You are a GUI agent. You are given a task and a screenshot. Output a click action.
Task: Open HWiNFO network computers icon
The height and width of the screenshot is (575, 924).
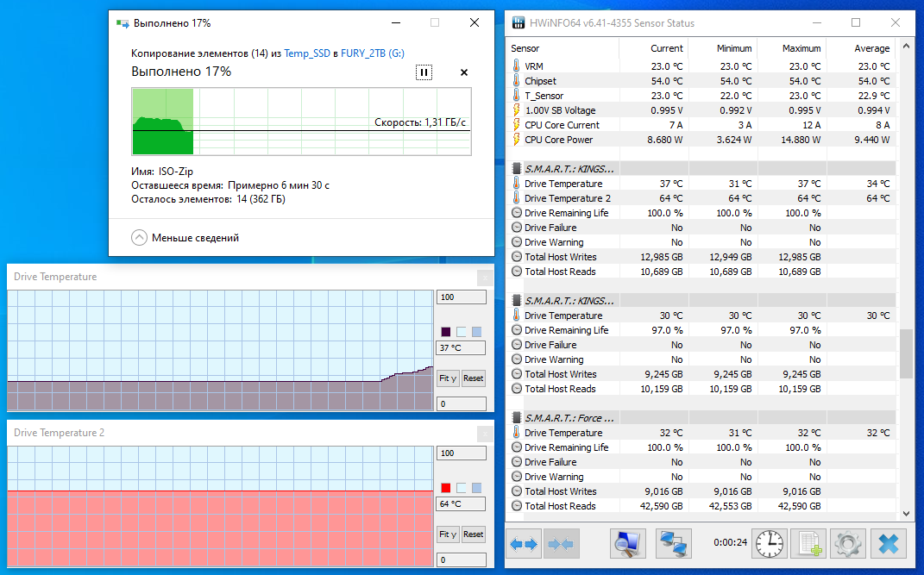click(x=674, y=544)
